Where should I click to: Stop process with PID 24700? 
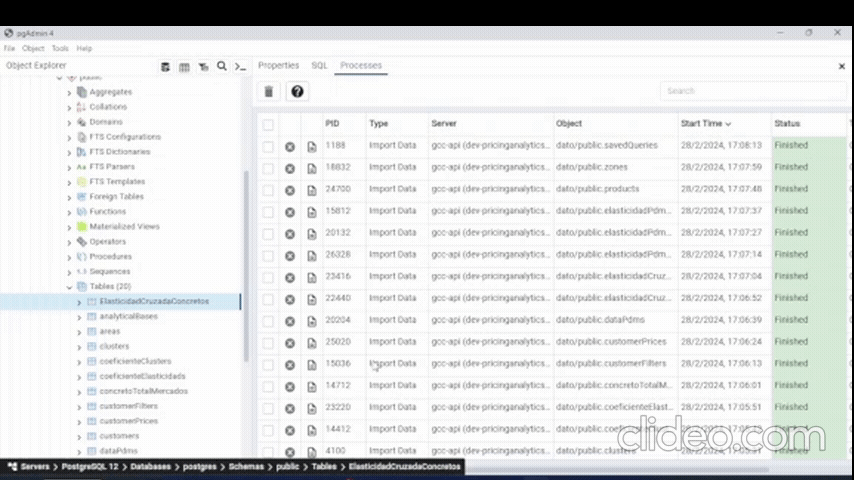click(290, 190)
